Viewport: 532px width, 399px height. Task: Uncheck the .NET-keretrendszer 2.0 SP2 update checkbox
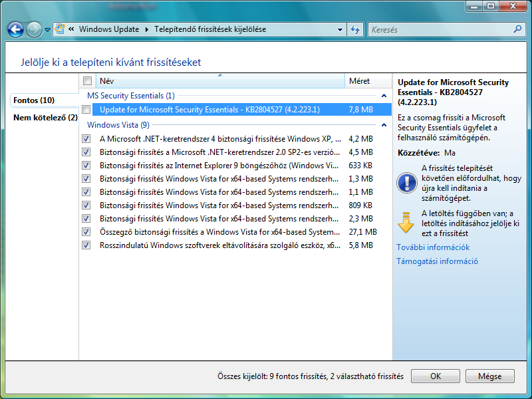point(86,152)
